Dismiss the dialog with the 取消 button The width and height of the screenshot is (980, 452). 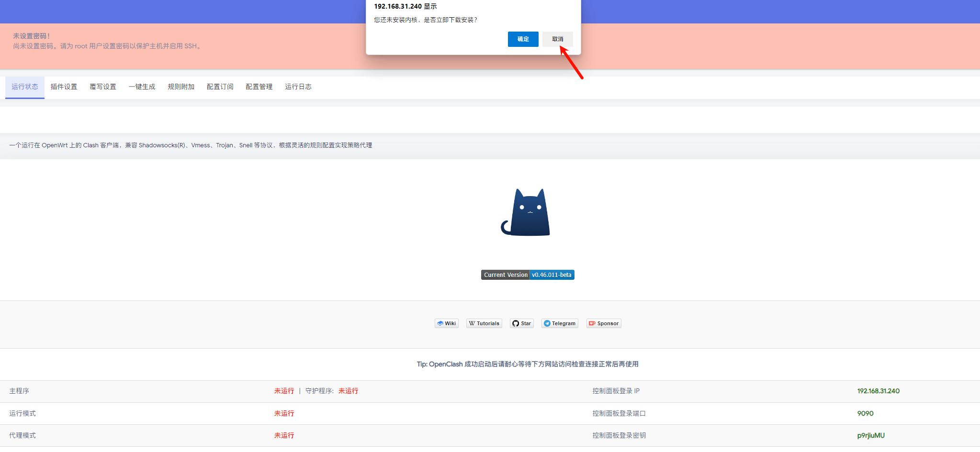pyautogui.click(x=557, y=39)
